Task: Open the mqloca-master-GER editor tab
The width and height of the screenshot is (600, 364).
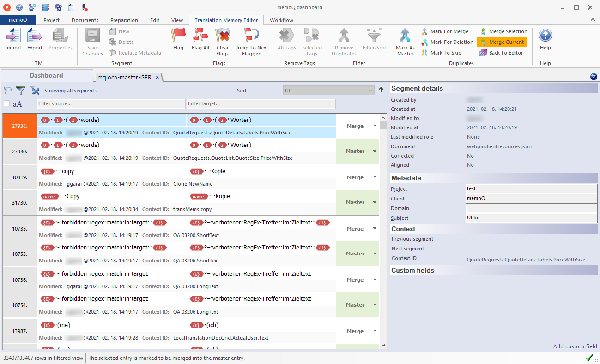Action: [126, 78]
